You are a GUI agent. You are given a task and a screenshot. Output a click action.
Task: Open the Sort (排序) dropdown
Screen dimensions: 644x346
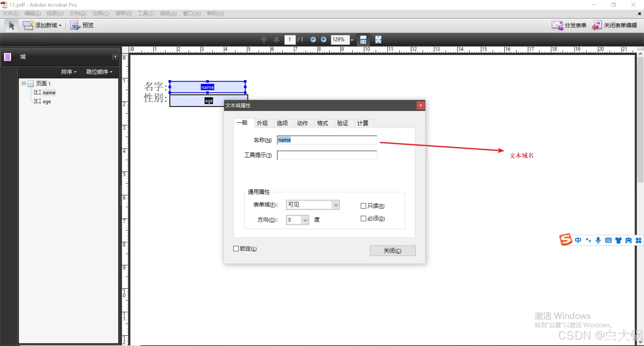pos(69,72)
